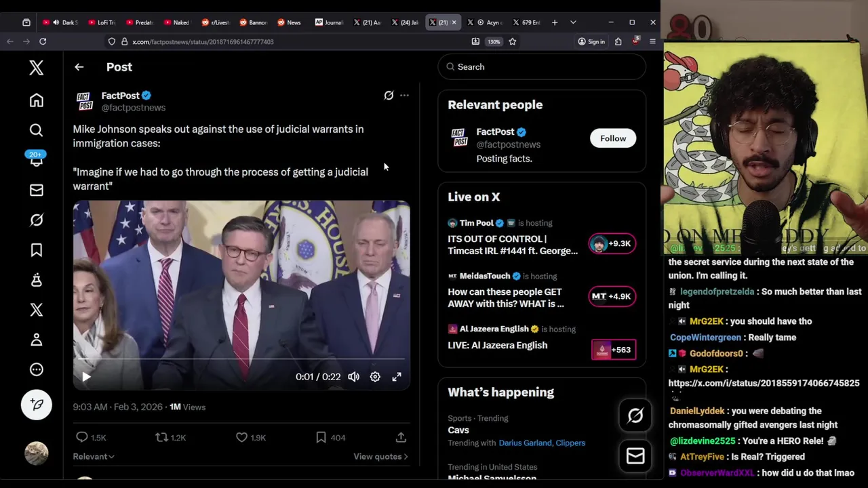Click the video progress bar

pos(241,359)
